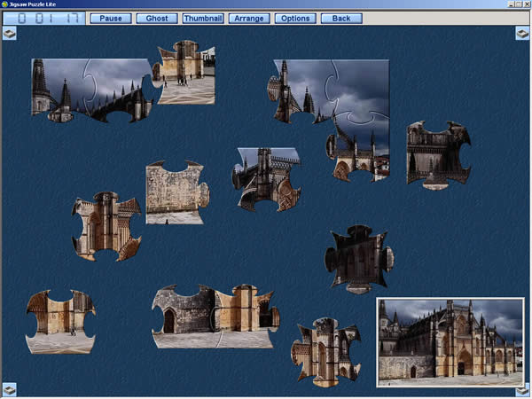532x399 pixels.
Task: Click the elapsed timer display
Action: click(x=44, y=19)
